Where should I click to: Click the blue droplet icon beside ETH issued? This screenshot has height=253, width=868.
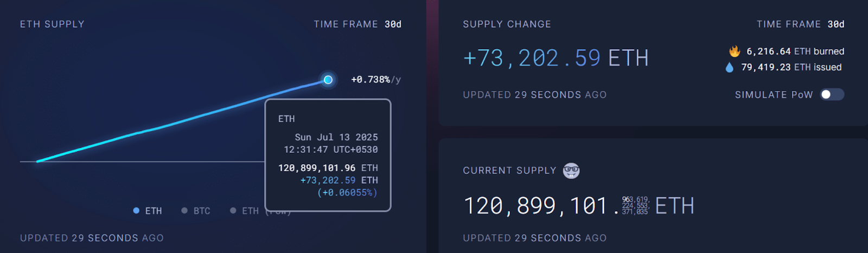tap(730, 67)
